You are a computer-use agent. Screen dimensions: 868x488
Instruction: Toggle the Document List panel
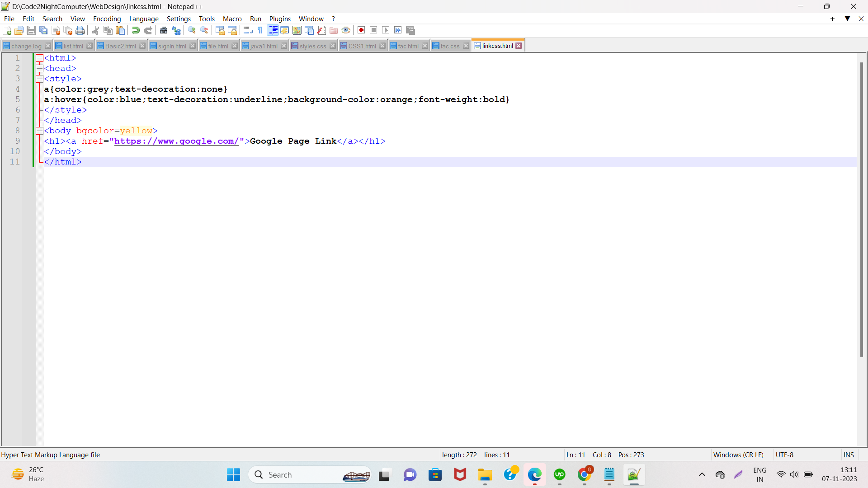click(309, 30)
